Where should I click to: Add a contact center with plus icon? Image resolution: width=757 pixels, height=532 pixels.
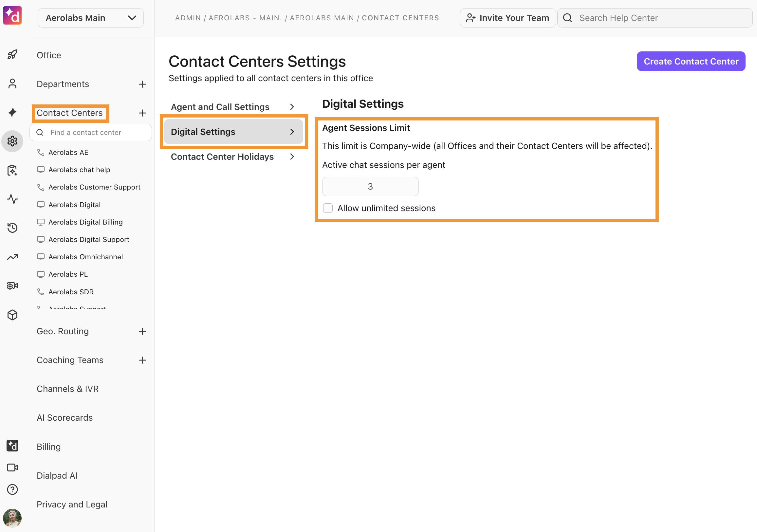pyautogui.click(x=142, y=113)
